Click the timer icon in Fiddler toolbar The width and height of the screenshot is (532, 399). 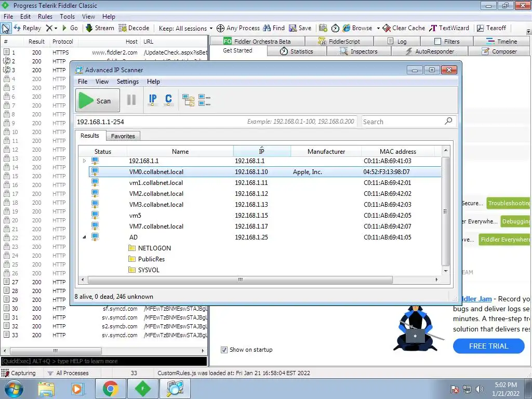click(x=335, y=28)
